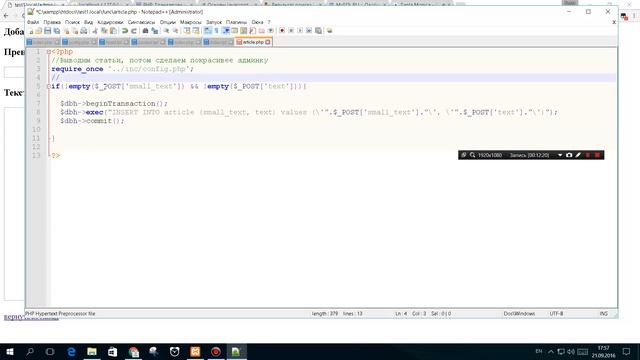
Task: Toggle INS mode in the status bar
Action: click(604, 313)
